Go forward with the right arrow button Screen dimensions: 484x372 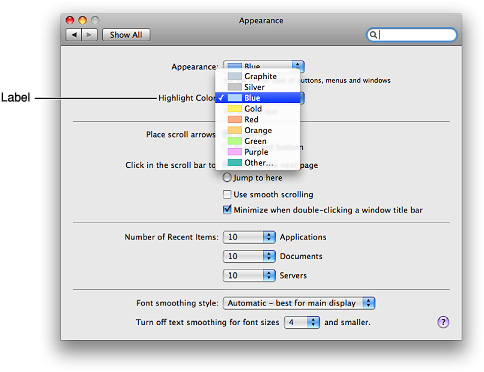coord(89,35)
